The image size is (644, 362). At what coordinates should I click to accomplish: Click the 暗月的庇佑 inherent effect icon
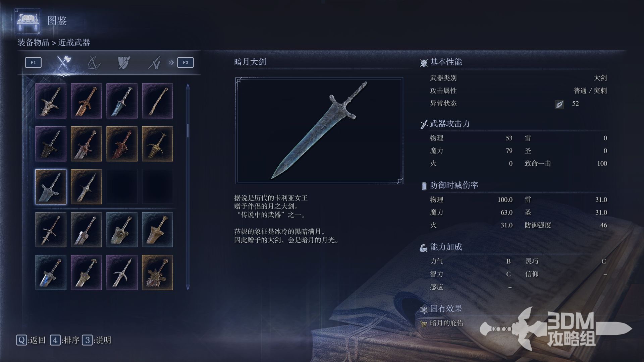pyautogui.click(x=424, y=324)
